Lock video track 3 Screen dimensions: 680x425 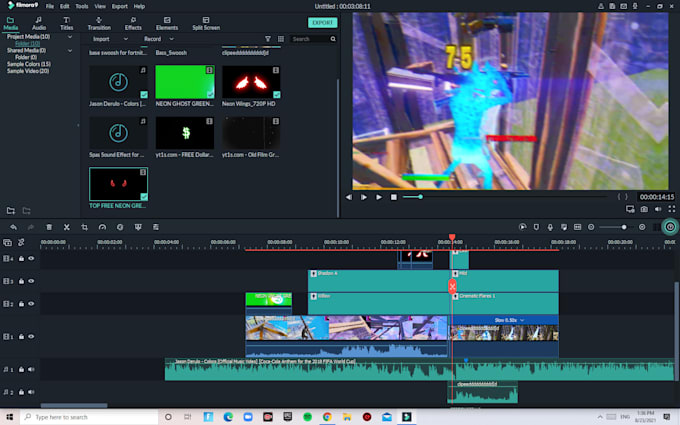21,281
